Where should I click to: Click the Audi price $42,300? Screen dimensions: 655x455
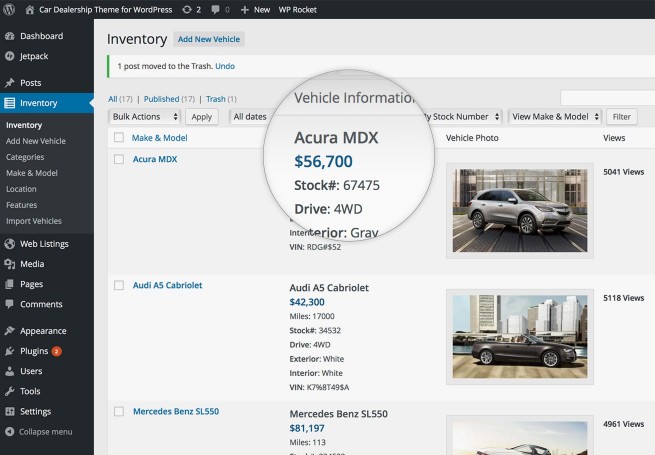[x=307, y=302]
